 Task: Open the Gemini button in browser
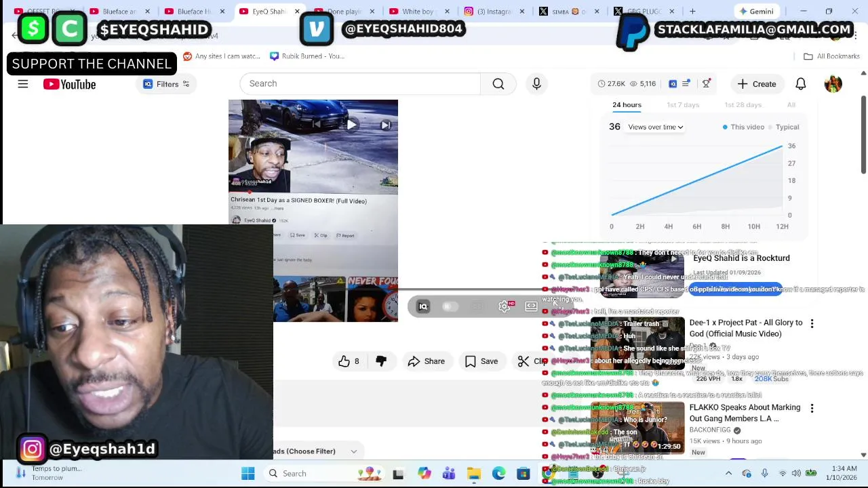[755, 12]
